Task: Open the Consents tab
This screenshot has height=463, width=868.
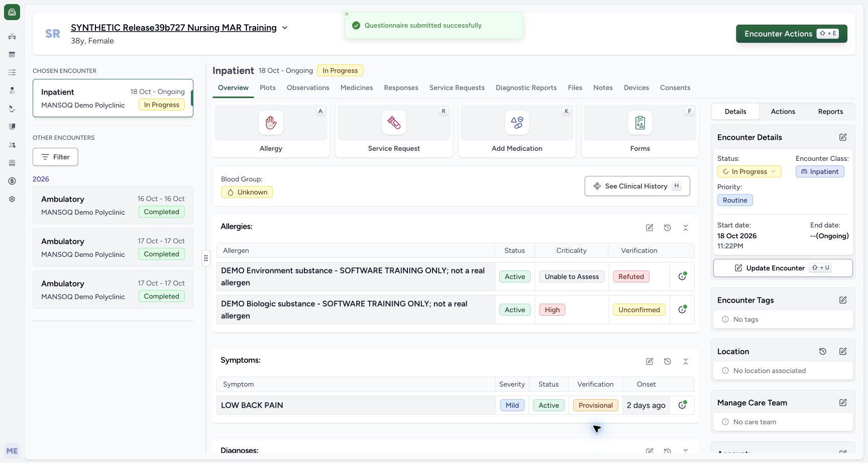Action: tap(675, 87)
